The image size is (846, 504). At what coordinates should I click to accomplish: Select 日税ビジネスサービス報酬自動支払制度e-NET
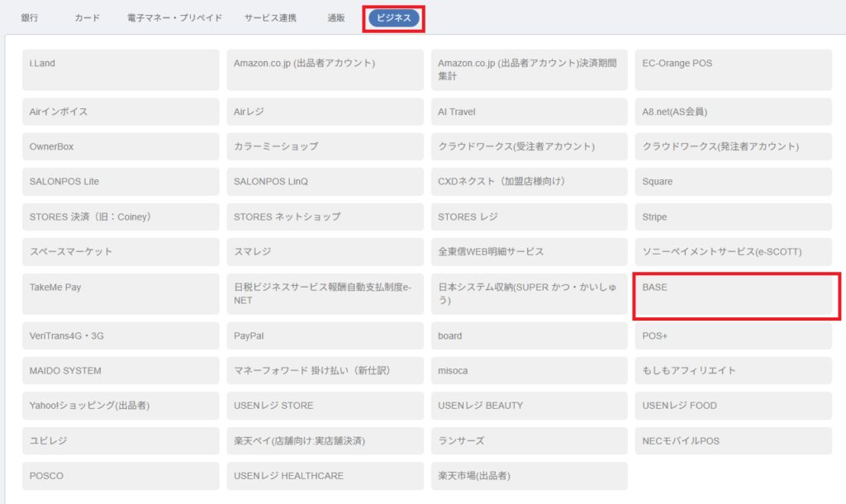pos(325,294)
